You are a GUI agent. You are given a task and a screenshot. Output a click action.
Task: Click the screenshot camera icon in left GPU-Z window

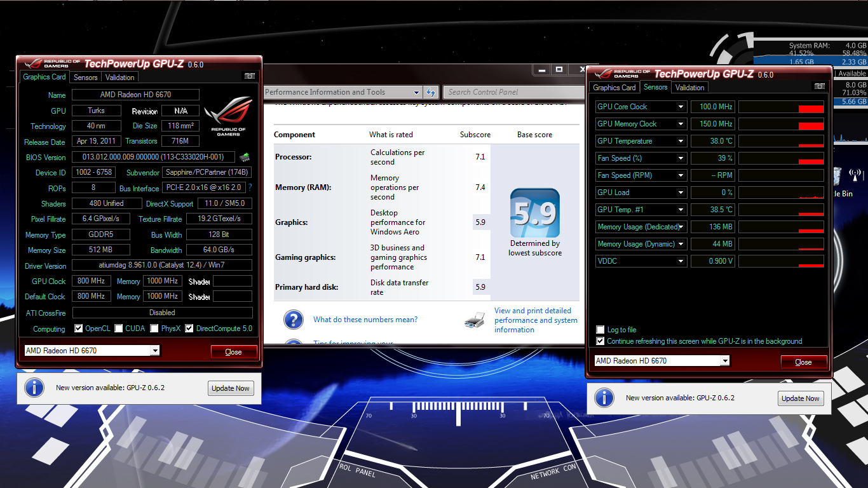[x=250, y=76]
